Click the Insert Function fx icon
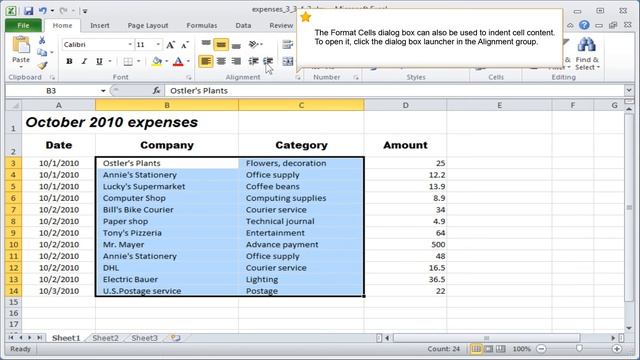The height and width of the screenshot is (360, 640). click(156, 91)
